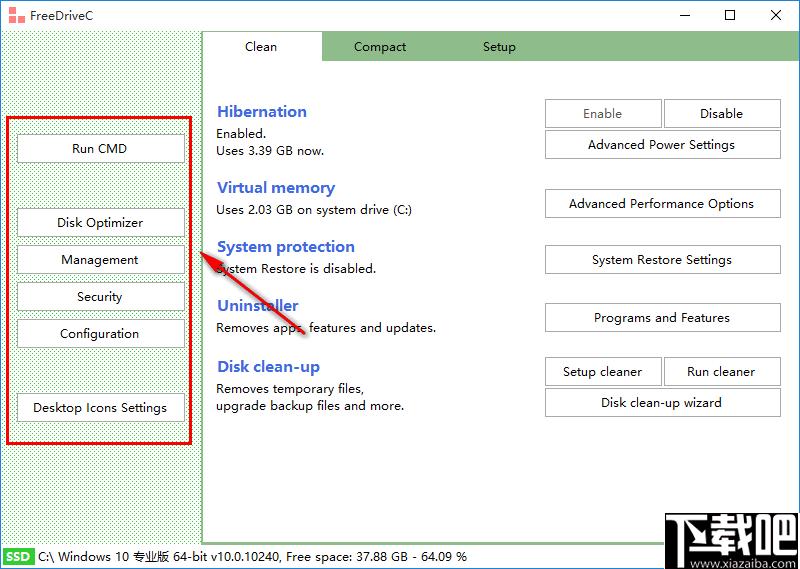Click the Configuration button
800x569 pixels.
[101, 334]
